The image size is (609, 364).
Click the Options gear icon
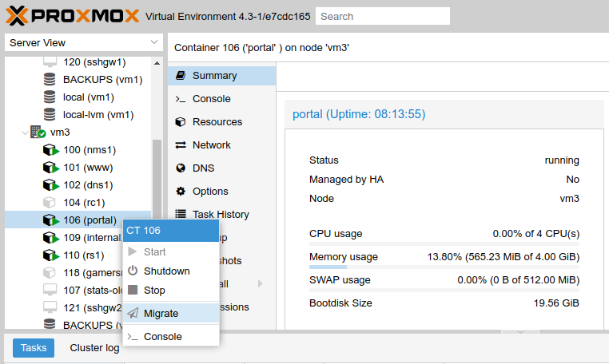(x=181, y=191)
